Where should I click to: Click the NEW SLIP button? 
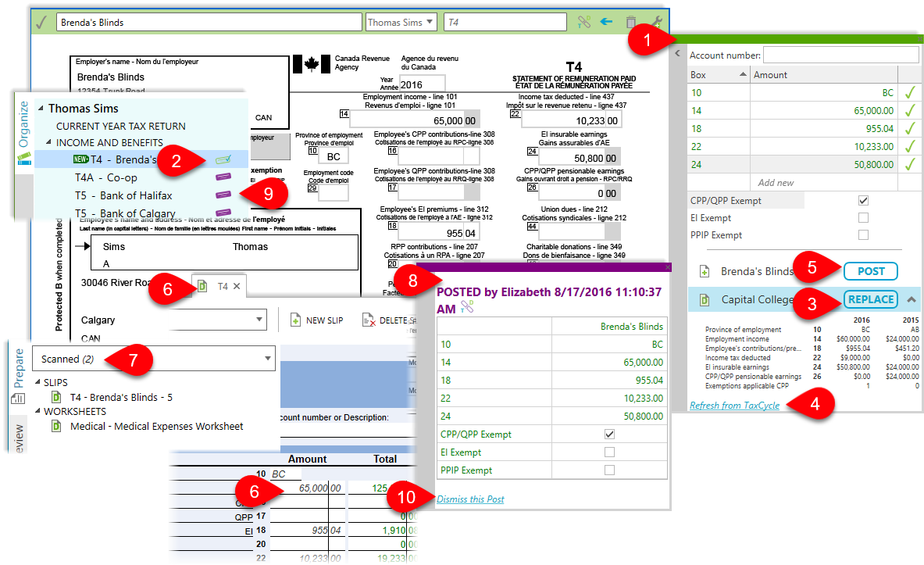(317, 320)
